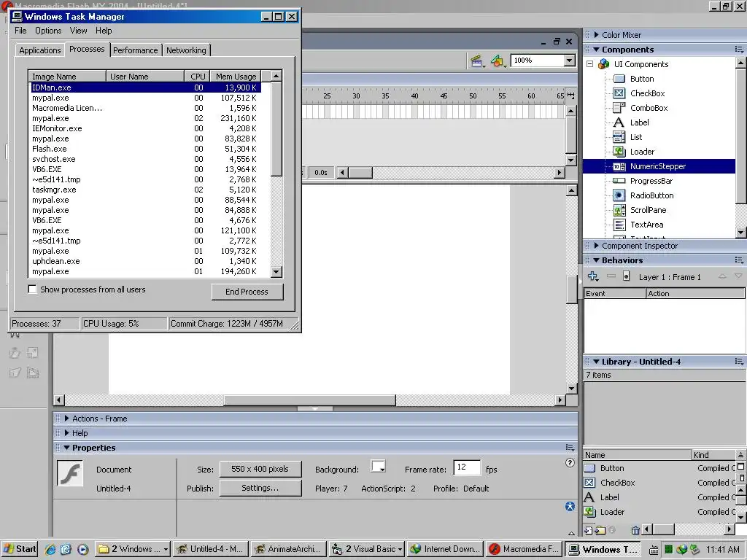Open the Start menu
The width and height of the screenshot is (747, 560).
pos(20,549)
